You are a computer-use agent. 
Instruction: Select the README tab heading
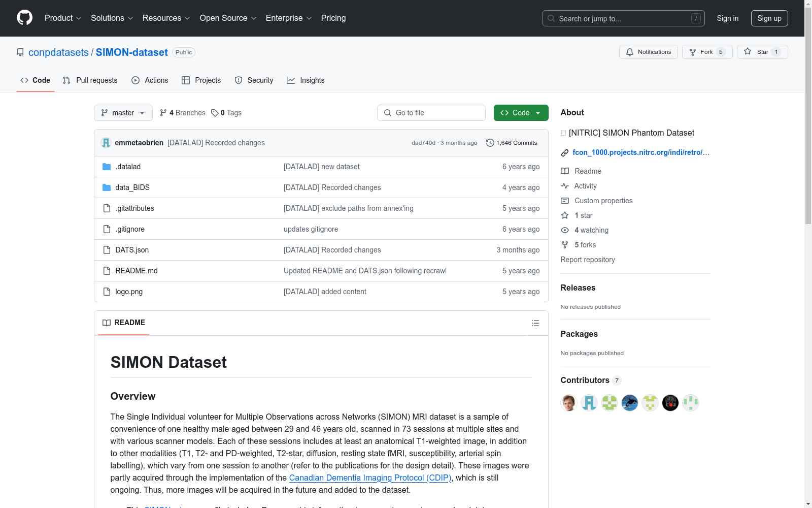coord(124,323)
